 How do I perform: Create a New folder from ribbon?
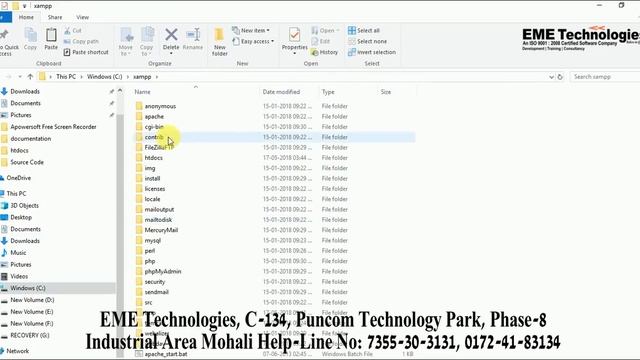coord(220,42)
